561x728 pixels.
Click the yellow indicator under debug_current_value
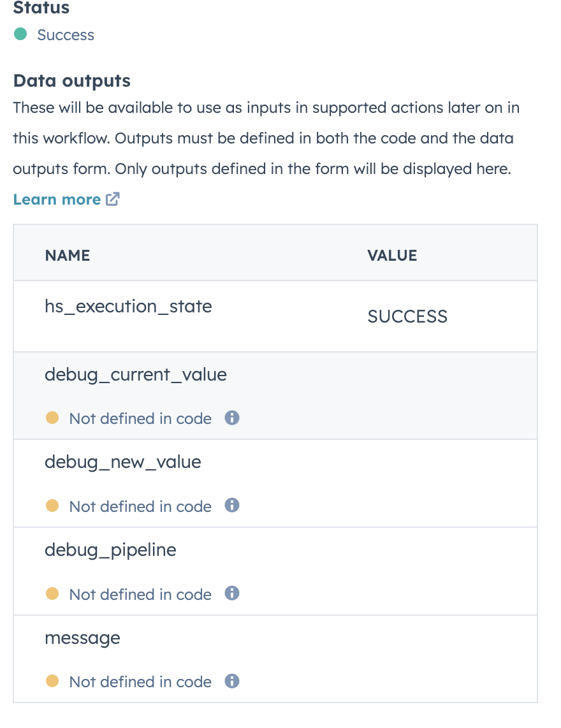pos(52,418)
